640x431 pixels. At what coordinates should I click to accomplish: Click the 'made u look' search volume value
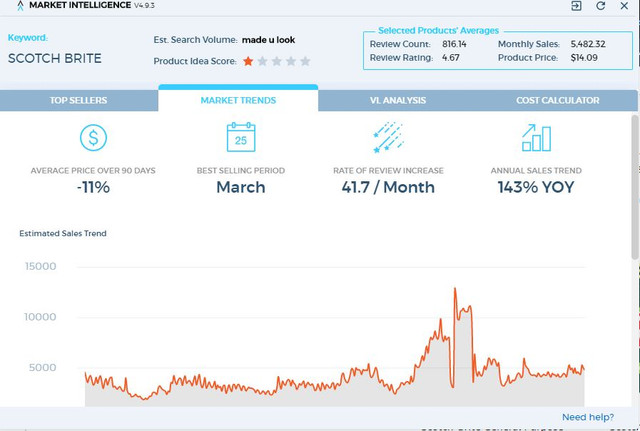269,40
